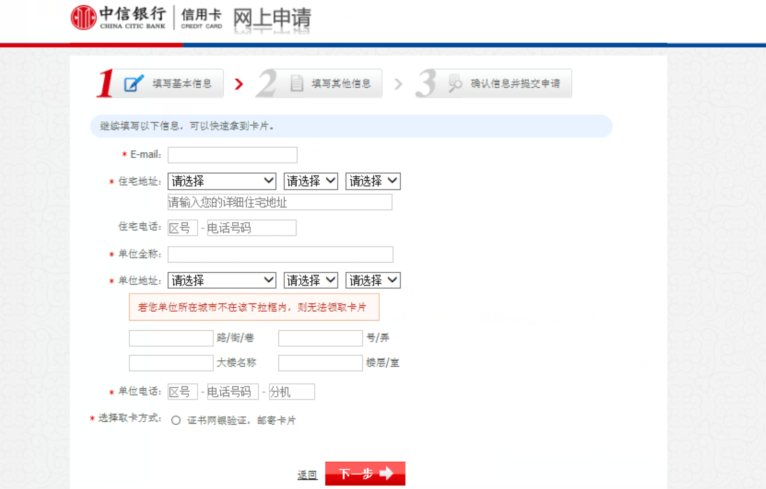766x489 pixels.
Task: Click the magnifier icon in step 3
Action: [455, 84]
